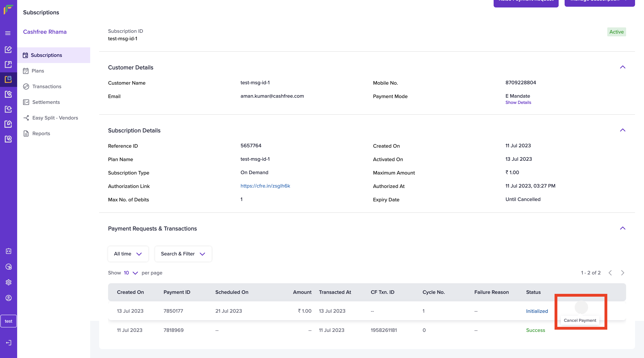Viewport: 644px width, 358px height.
Task: Open Plans in the side menu
Action: (x=38, y=71)
